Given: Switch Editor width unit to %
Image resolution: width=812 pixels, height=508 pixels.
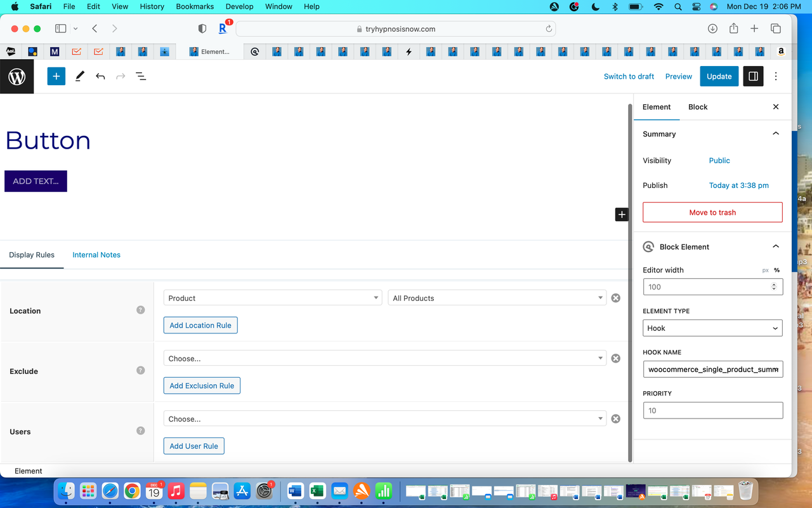Looking at the screenshot, I should [775, 270].
